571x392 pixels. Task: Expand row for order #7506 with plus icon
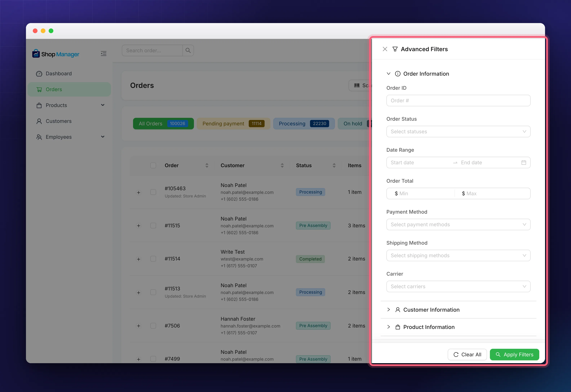tap(139, 326)
